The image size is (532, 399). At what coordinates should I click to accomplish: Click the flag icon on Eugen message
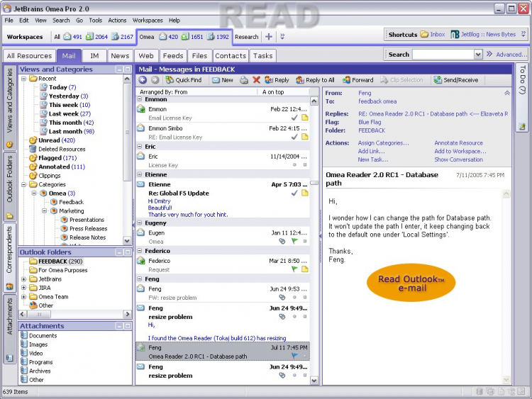click(294, 241)
